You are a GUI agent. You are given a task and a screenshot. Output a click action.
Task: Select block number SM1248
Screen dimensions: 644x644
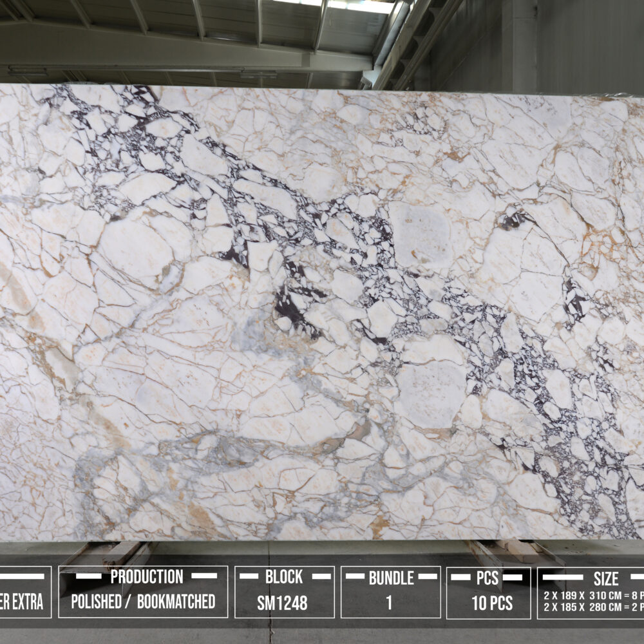(283, 603)
